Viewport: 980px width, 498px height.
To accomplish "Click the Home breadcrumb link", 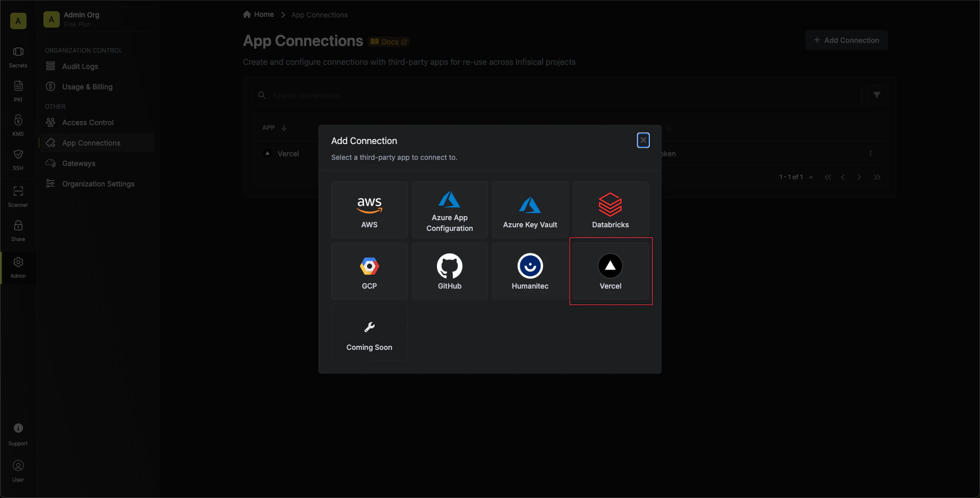I will point(259,14).
